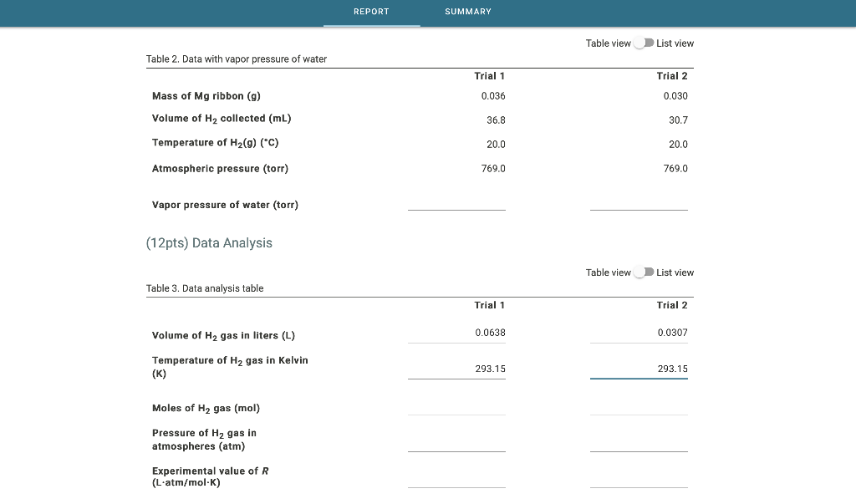This screenshot has width=856, height=504.
Task: Click the Vapor pressure of water Trial 2 field
Action: [639, 206]
